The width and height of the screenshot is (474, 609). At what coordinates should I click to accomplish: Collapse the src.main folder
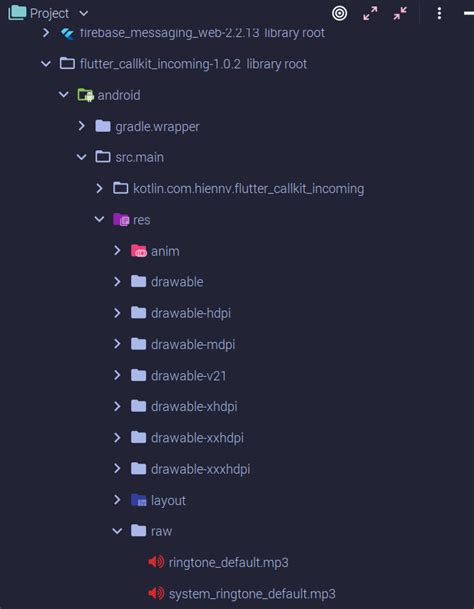(82, 157)
